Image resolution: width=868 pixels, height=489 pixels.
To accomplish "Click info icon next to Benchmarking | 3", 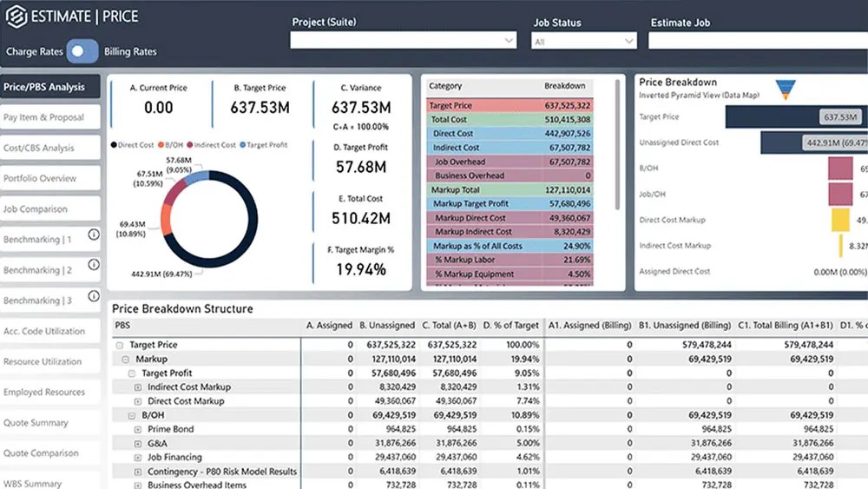I will pos(94,295).
